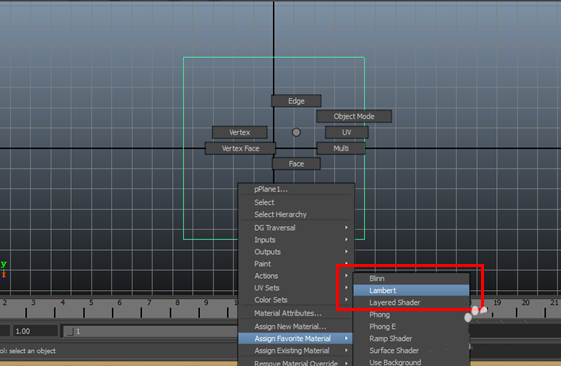Switch to Edge component mode

(x=296, y=101)
